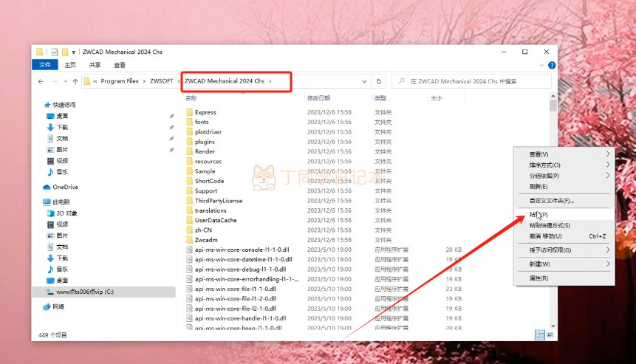The height and width of the screenshot is (364, 636).
Task: Click ZWSOFT in address breadcrumb
Action: click(162, 81)
